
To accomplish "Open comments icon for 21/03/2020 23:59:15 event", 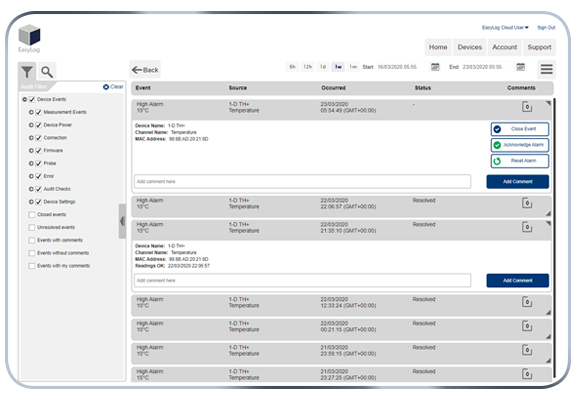I will pos(527,350).
